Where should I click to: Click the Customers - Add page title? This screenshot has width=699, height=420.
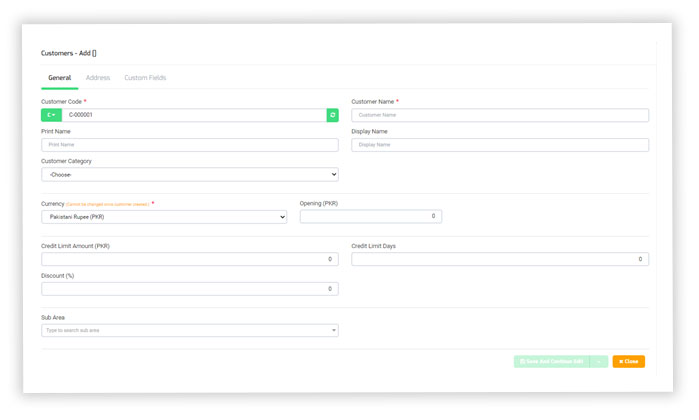click(68, 52)
